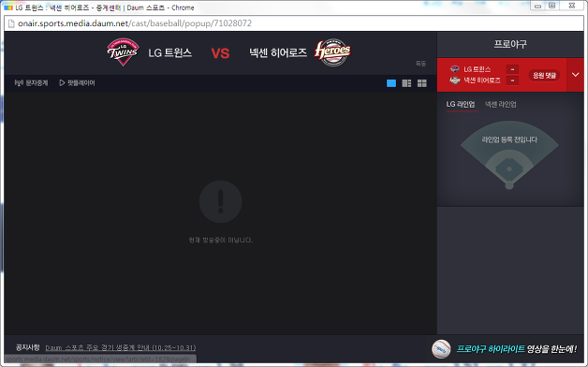This screenshot has width=588, height=367.
Task: Click the exclamation warning icon
Action: [x=221, y=201]
